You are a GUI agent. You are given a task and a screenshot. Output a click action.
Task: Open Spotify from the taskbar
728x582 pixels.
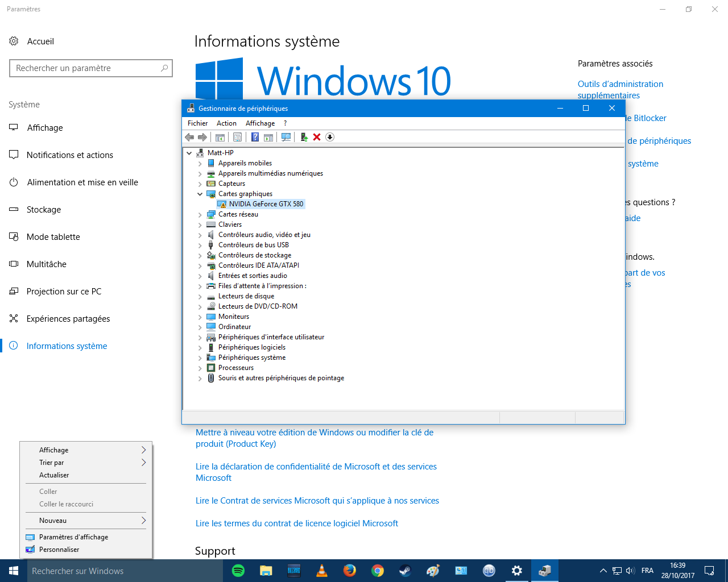[238, 571]
